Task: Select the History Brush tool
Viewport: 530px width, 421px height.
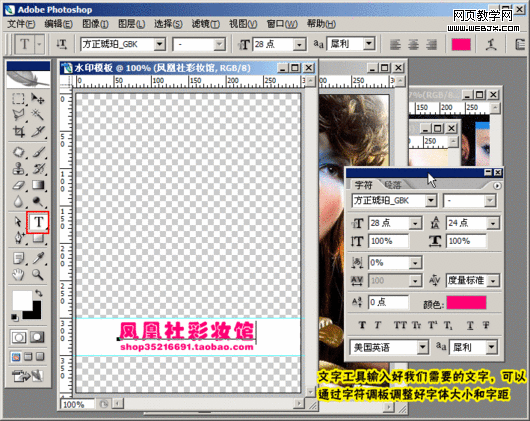Action: click(38, 168)
